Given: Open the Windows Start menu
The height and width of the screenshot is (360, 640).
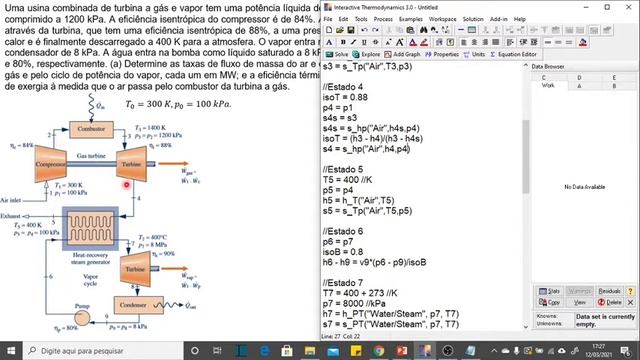Looking at the screenshot, I should coord(11,351).
